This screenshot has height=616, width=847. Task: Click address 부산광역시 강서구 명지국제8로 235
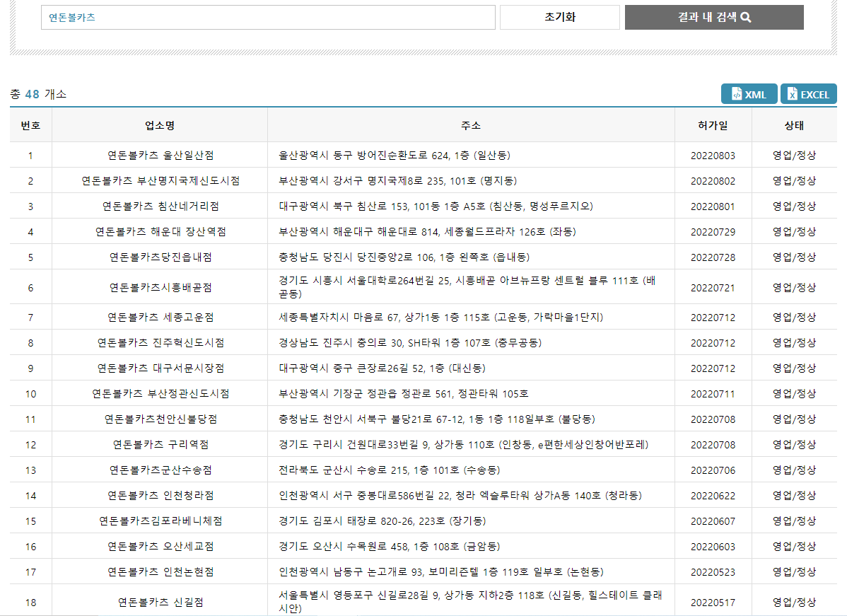[x=397, y=181]
